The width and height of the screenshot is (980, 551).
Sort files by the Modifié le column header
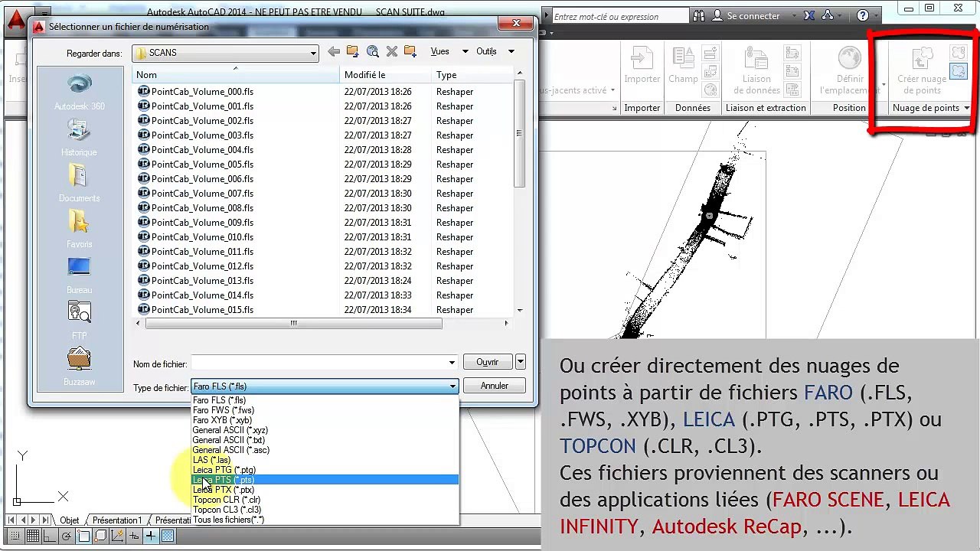386,75
